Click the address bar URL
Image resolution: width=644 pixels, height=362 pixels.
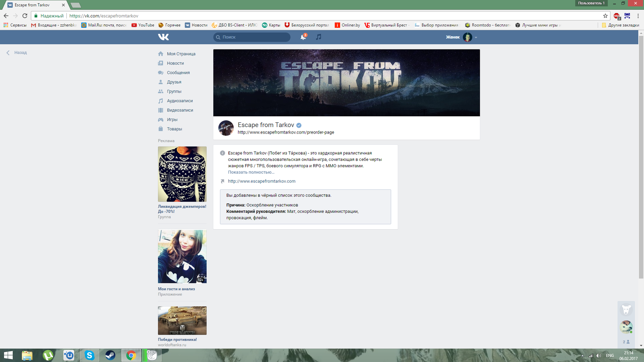pos(104,16)
